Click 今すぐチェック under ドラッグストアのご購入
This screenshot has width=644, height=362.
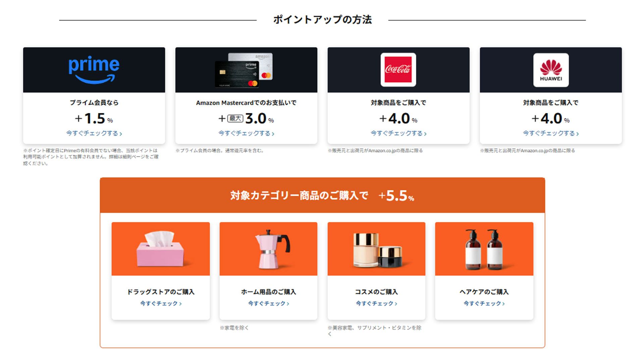pyautogui.click(x=161, y=303)
